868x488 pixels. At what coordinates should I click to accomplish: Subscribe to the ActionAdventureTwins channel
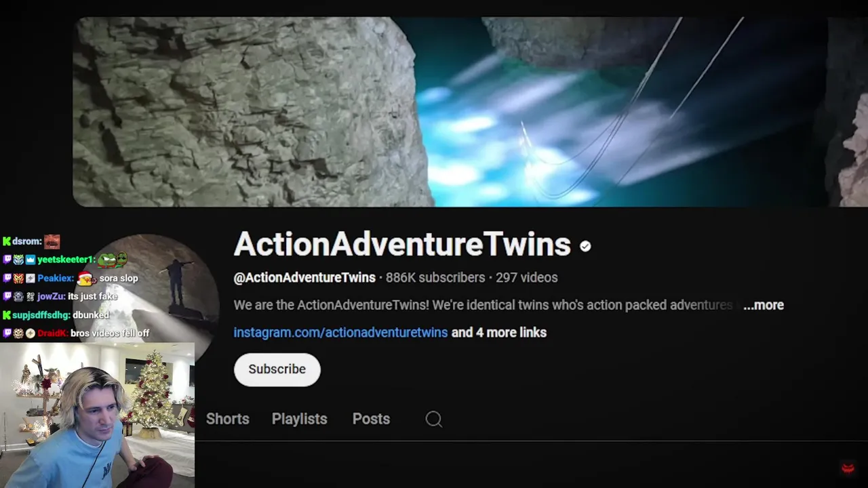(x=277, y=369)
